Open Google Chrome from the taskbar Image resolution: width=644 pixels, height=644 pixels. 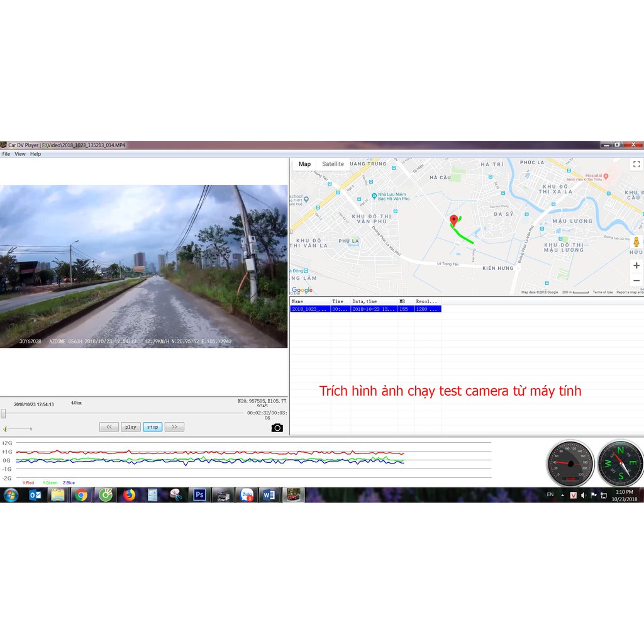coord(81,495)
